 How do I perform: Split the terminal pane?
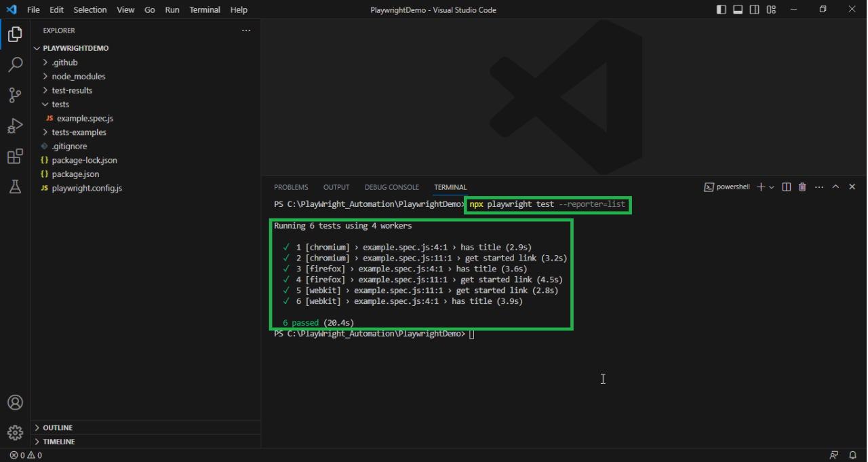[x=787, y=187]
